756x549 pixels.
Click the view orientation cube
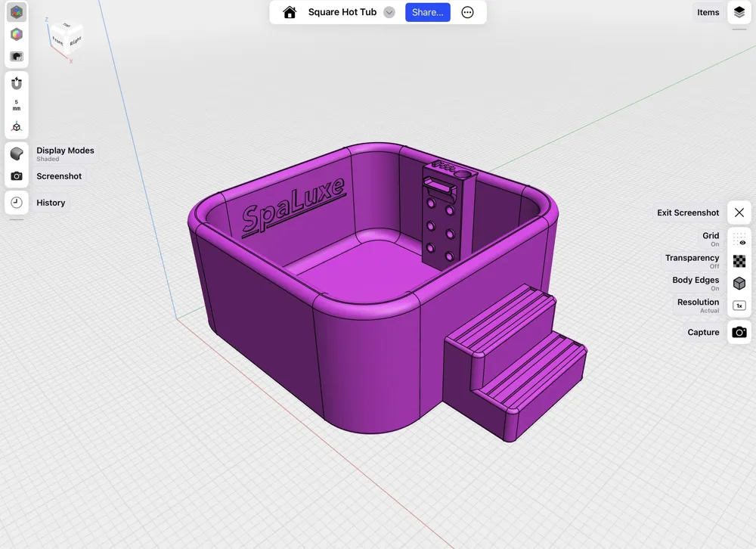click(67, 38)
